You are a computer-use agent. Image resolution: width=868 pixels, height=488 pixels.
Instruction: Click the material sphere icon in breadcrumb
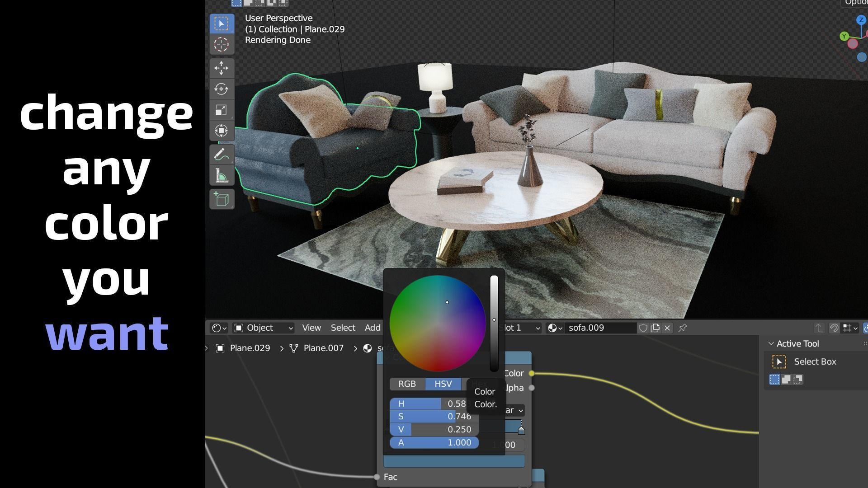coord(368,348)
